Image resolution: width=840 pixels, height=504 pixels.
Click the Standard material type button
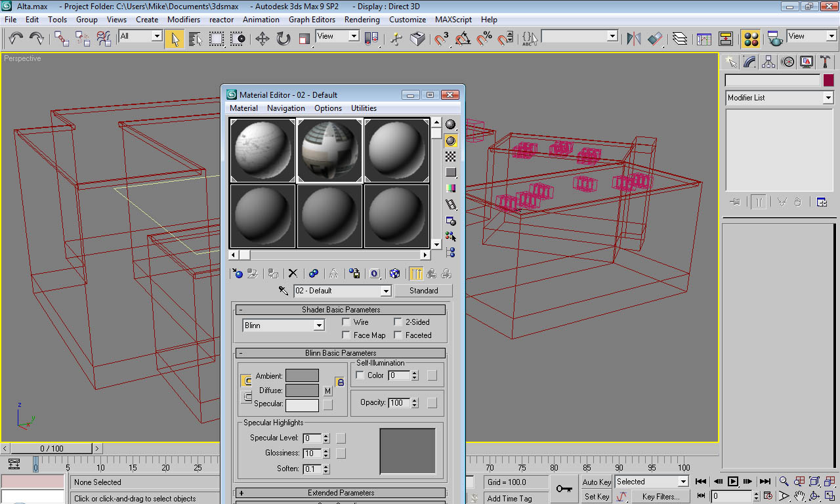coord(423,291)
